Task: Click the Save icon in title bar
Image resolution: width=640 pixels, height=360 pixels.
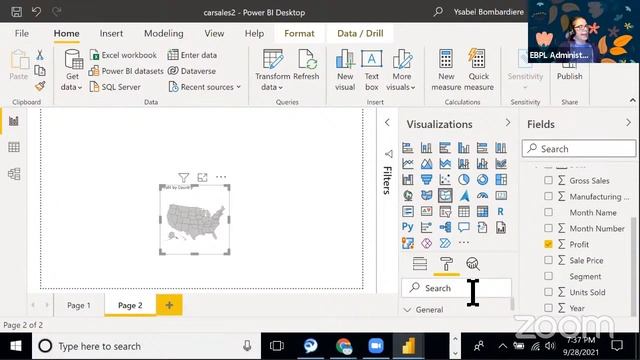Action: tap(16, 12)
